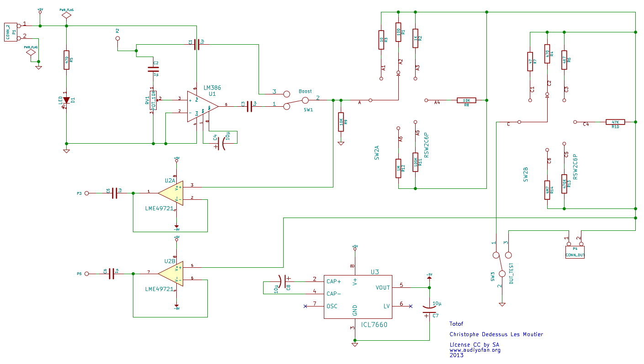Select the SW3 DUT_TEST switch symbol
The height and width of the screenshot is (364, 644).
click(x=501, y=265)
